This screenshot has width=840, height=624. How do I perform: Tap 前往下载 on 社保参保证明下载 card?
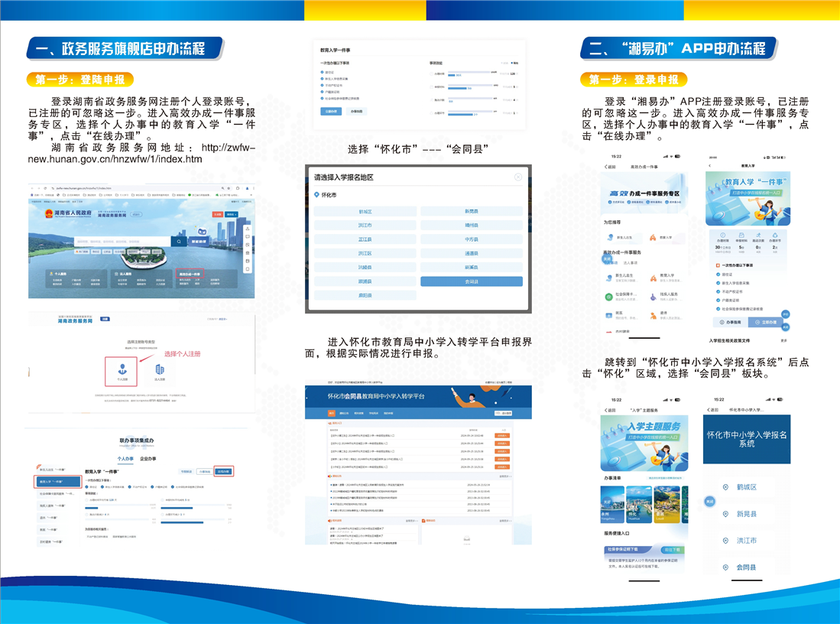[672, 550]
